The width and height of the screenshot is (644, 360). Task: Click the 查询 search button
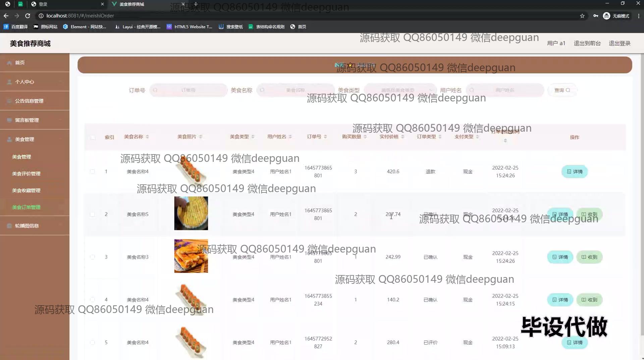click(x=562, y=90)
